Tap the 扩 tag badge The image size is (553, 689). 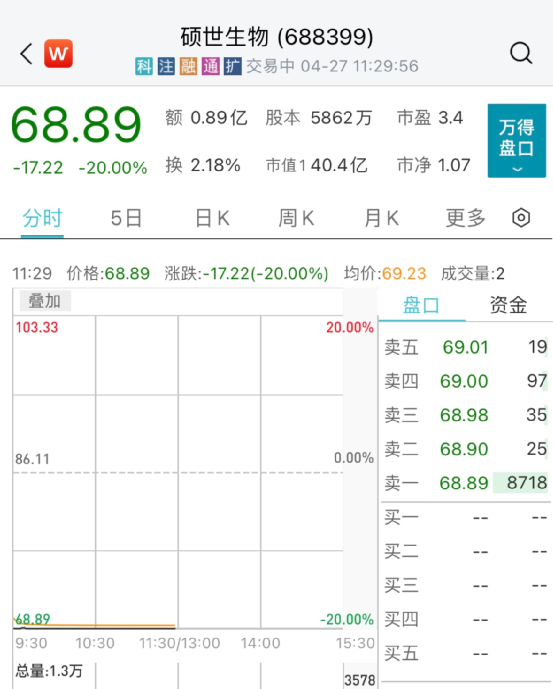point(233,66)
